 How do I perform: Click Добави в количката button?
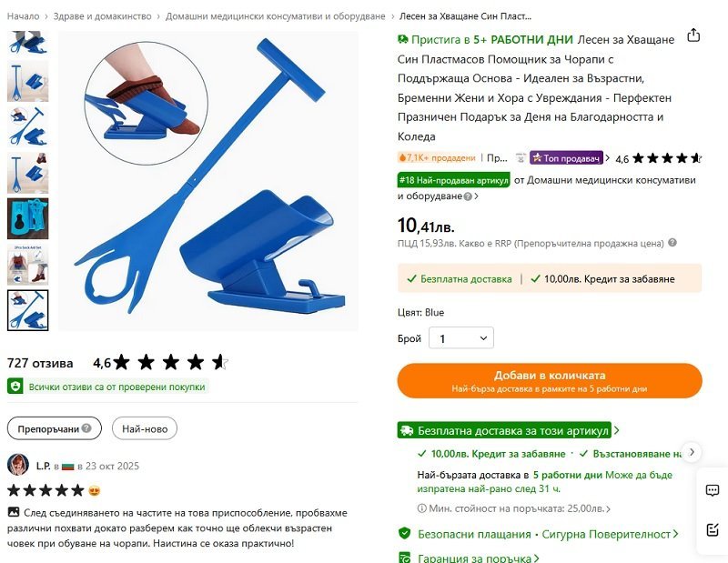tap(550, 380)
